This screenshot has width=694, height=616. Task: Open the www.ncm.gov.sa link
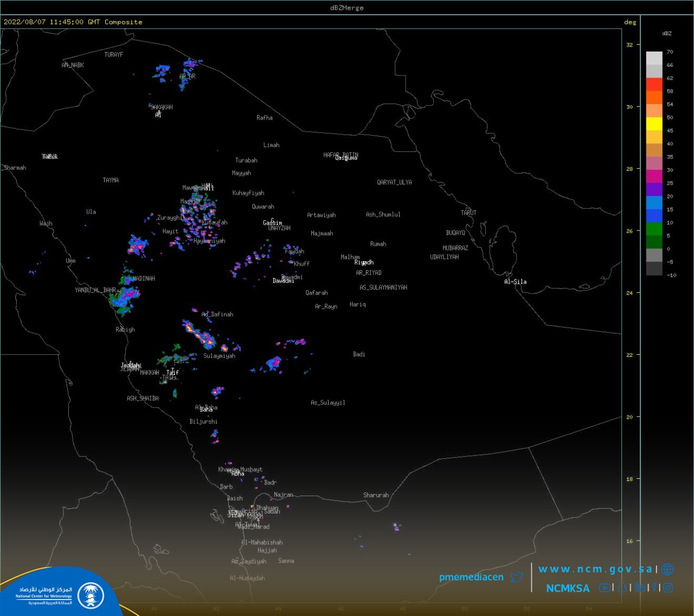point(595,569)
